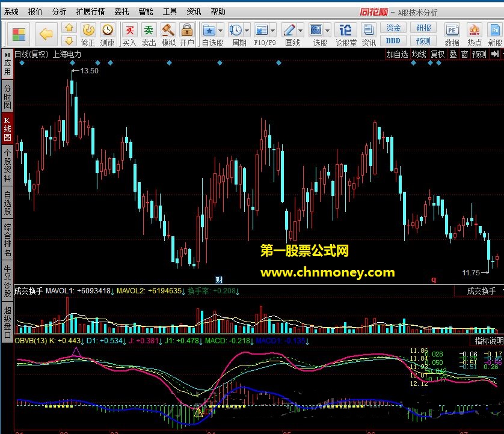
Task: Open the 热点 hot topics flame icon
Action: pos(475,35)
